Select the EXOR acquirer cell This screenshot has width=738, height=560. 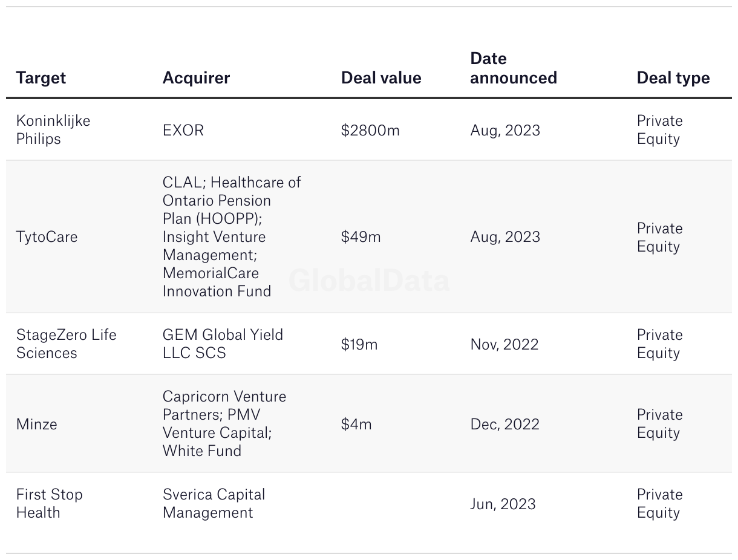click(x=183, y=130)
